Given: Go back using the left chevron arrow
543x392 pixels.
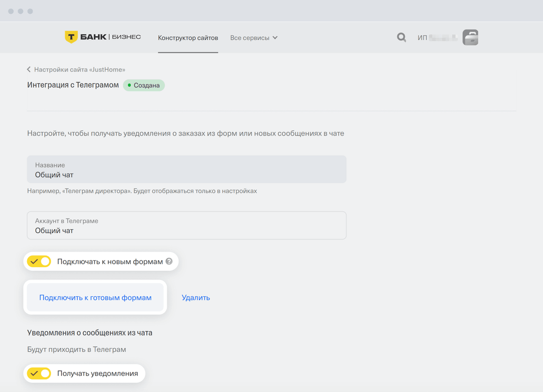Looking at the screenshot, I should tap(29, 70).
